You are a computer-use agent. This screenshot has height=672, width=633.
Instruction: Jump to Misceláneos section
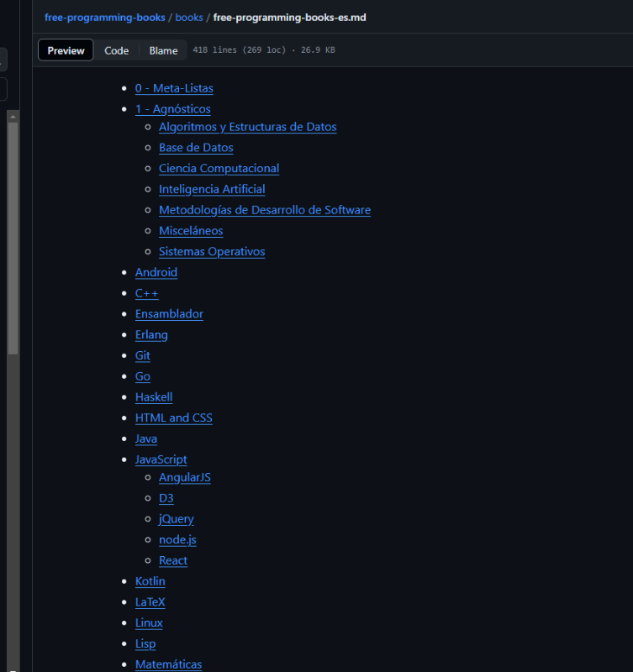point(191,230)
